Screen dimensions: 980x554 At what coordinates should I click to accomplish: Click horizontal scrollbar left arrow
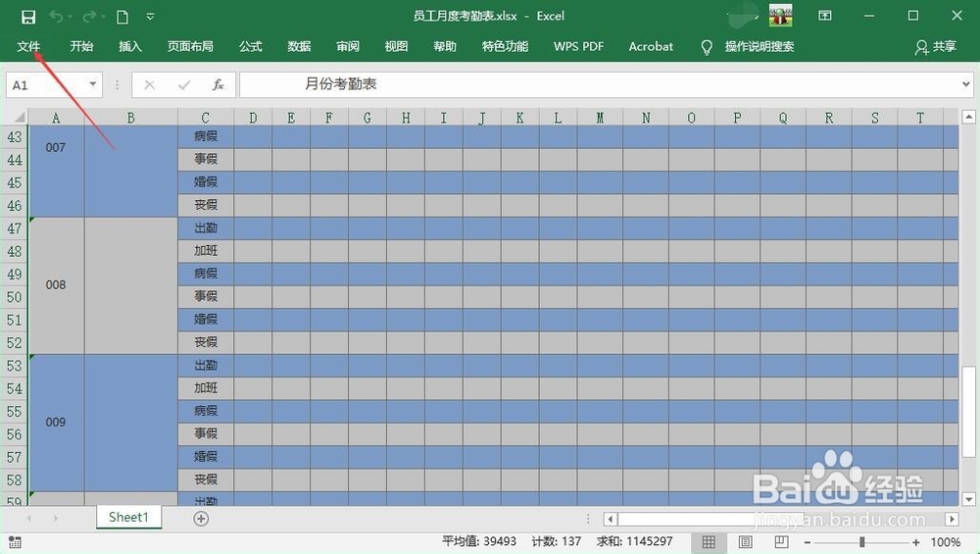click(611, 519)
